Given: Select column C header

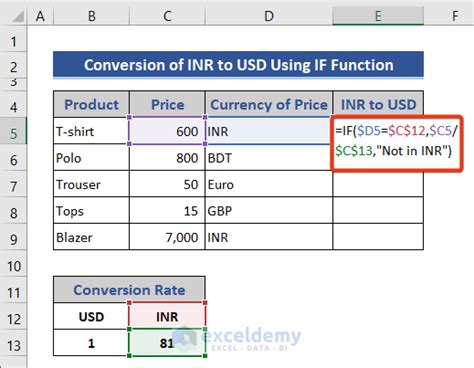Looking at the screenshot, I should coord(167,16).
